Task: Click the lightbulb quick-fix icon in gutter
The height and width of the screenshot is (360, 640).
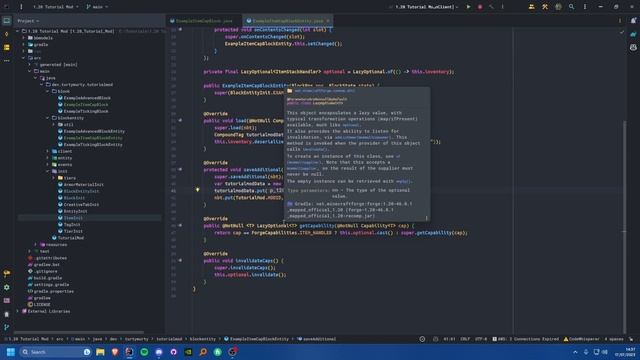Action: (x=198, y=190)
